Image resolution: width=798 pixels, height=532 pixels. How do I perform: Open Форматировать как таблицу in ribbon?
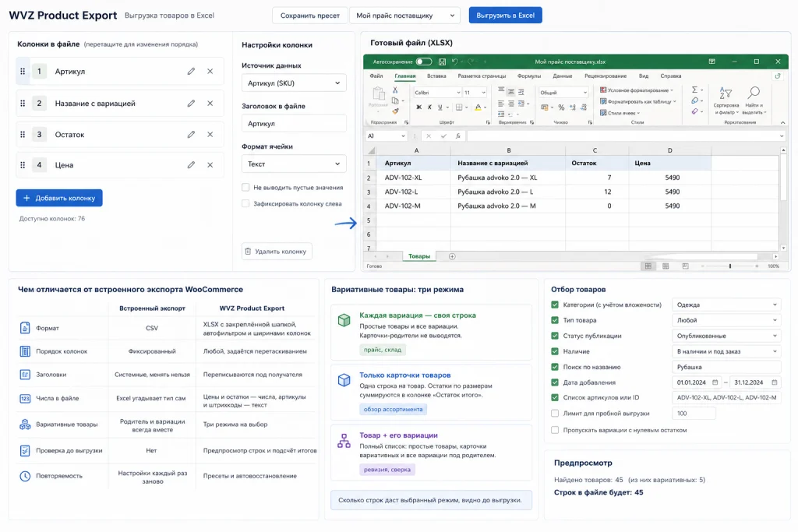click(x=638, y=101)
